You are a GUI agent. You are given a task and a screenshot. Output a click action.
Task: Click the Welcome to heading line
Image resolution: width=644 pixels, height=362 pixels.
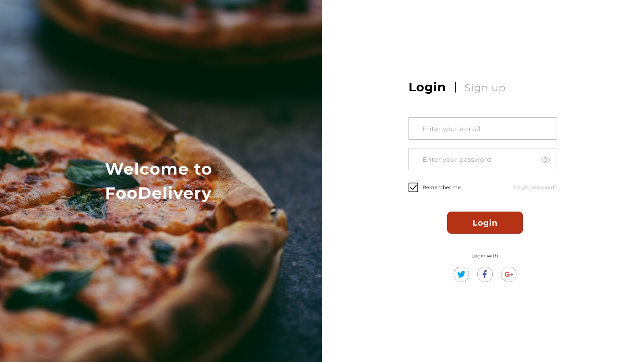click(x=159, y=169)
